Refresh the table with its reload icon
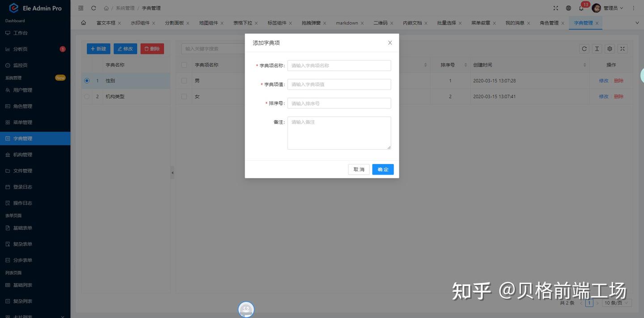Viewport: 644px width, 318px height. pyautogui.click(x=584, y=48)
